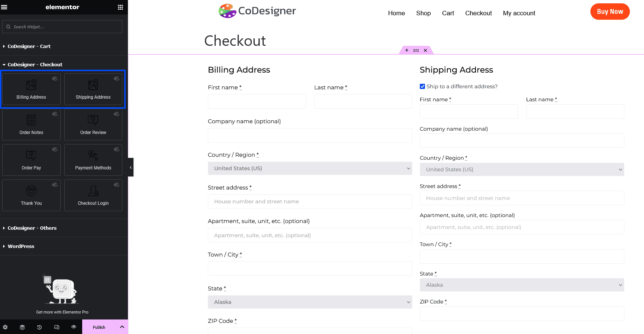
Task: Click the Buy Now button
Action: (x=610, y=12)
